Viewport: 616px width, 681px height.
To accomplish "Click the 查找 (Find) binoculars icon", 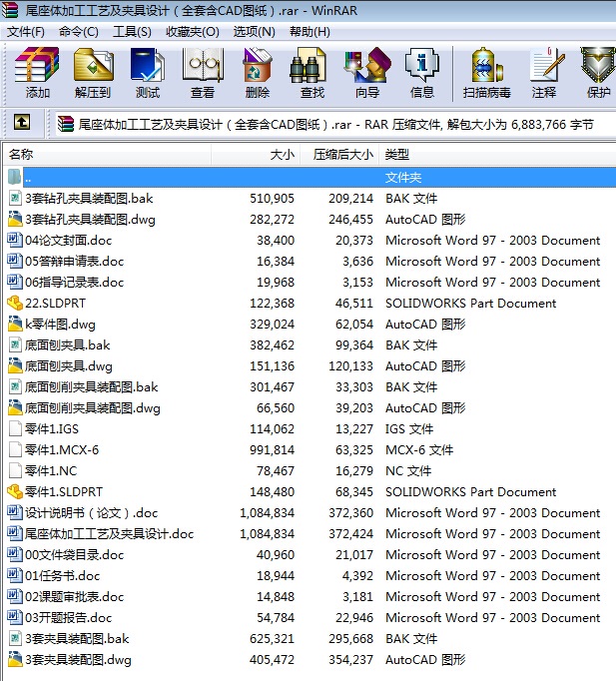I will 308,65.
